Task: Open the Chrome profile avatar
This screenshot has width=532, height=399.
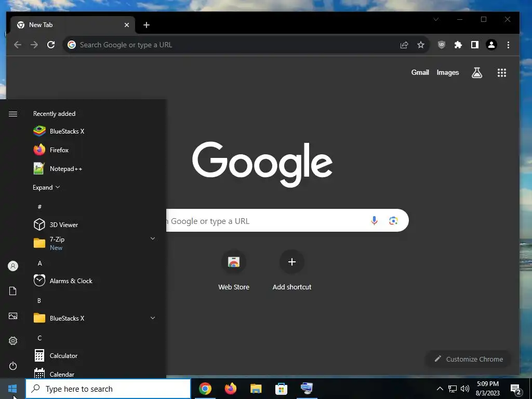Action: 491,45
